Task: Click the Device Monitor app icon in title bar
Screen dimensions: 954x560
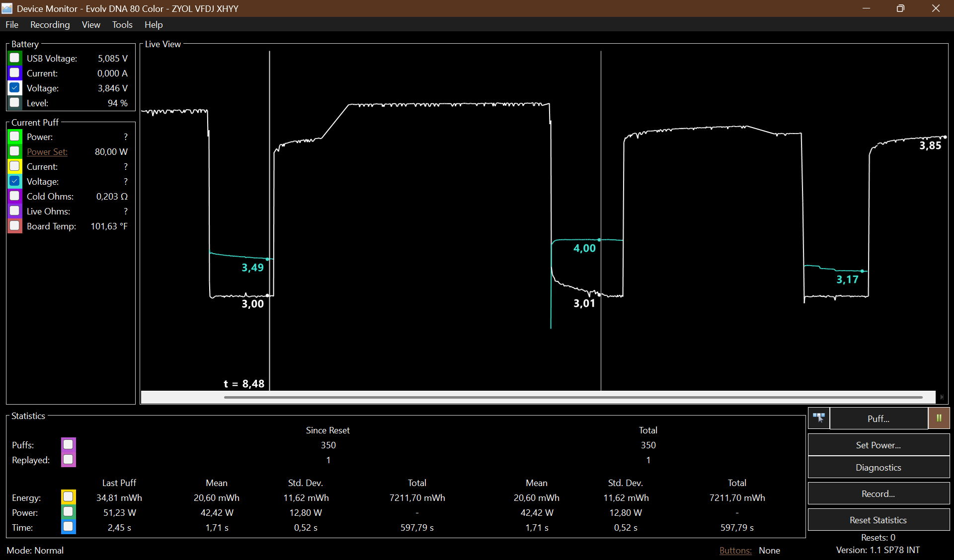Action: [x=7, y=8]
